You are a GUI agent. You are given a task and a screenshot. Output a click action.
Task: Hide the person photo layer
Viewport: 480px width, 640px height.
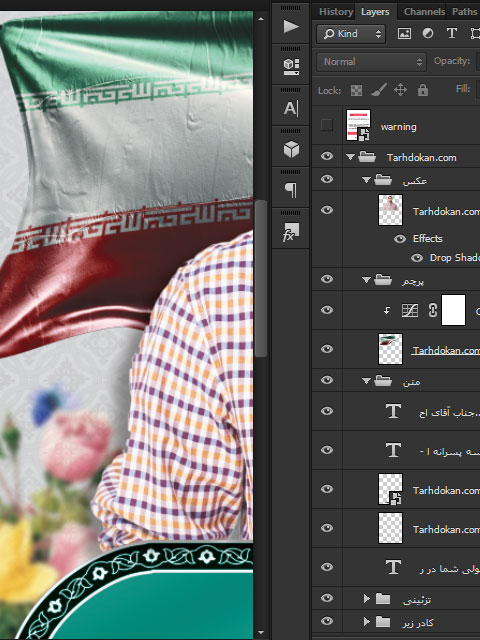[x=327, y=210]
